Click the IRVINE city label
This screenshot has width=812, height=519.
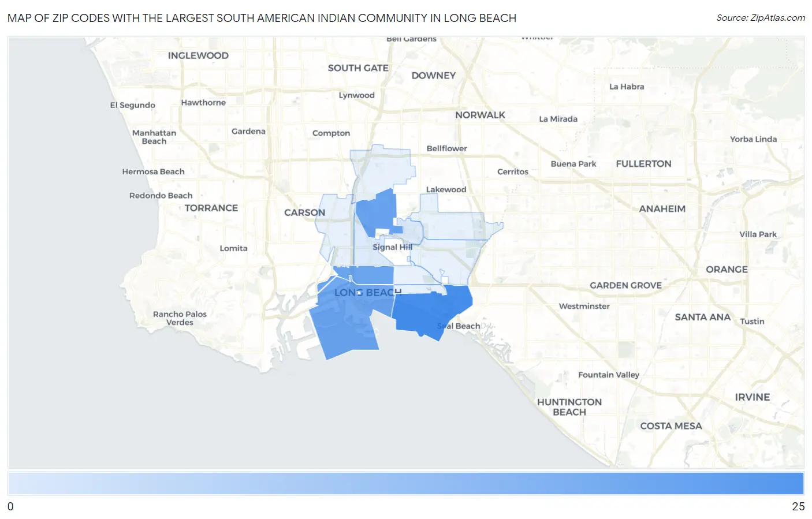752,397
